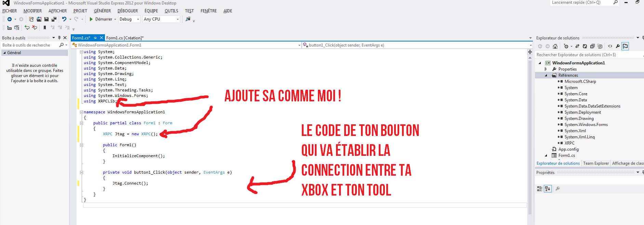Viewport: 644px width, 225px height.
Task: Click the Home icon in Explorateur de solutions
Action: 555,46
